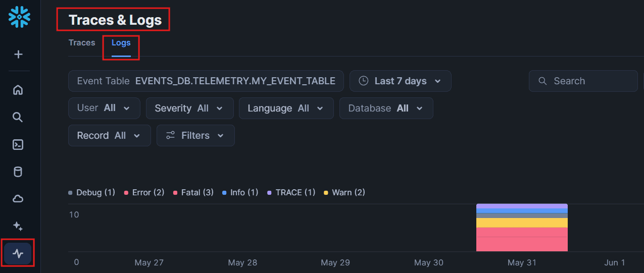The image size is (644, 273).
Task: Click the Snowflake logo icon
Action: pyautogui.click(x=19, y=17)
